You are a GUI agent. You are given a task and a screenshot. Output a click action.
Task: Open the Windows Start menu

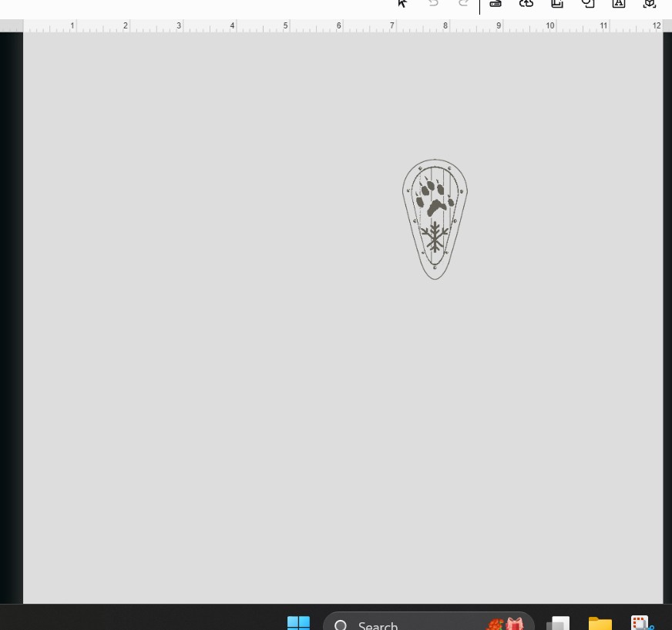(x=298, y=623)
